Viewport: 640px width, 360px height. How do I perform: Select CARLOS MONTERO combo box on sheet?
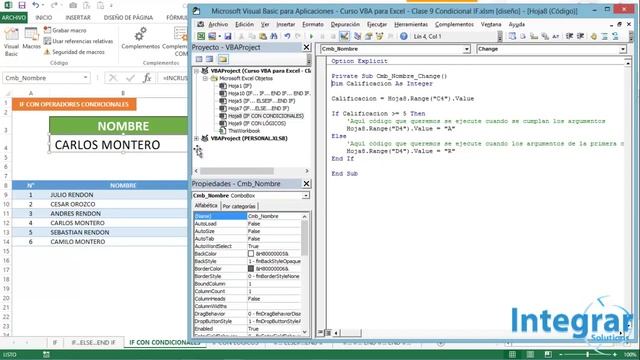click(118, 144)
